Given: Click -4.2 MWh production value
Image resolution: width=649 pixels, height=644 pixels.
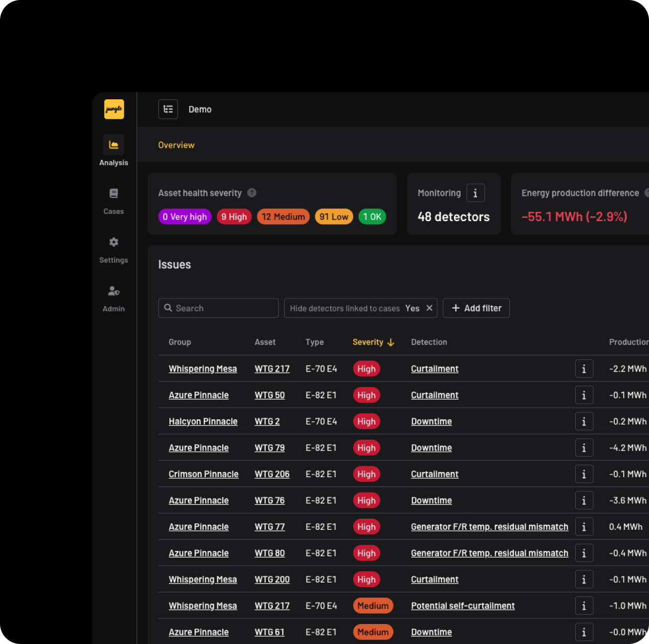Looking at the screenshot, I should [x=628, y=448].
